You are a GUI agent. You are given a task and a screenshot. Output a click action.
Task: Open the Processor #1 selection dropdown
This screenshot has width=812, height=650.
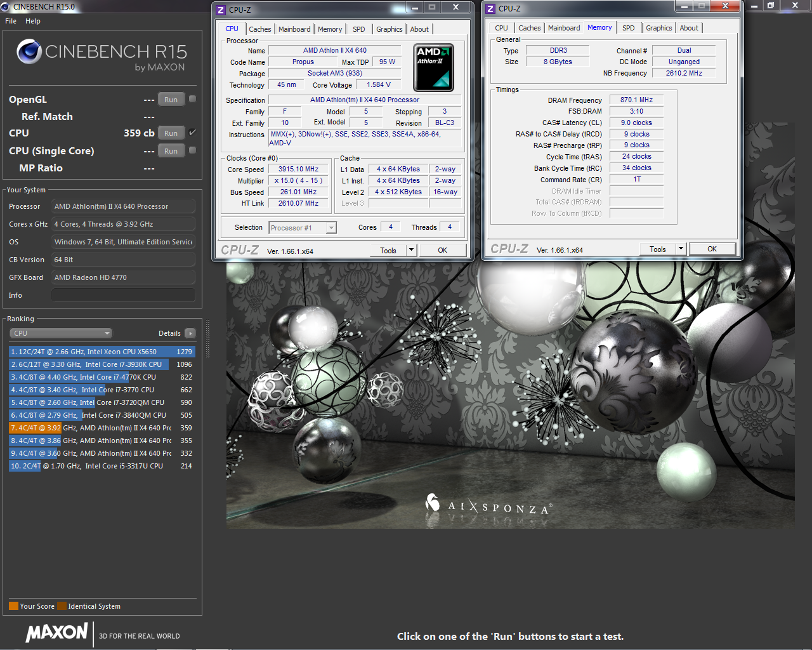click(303, 228)
